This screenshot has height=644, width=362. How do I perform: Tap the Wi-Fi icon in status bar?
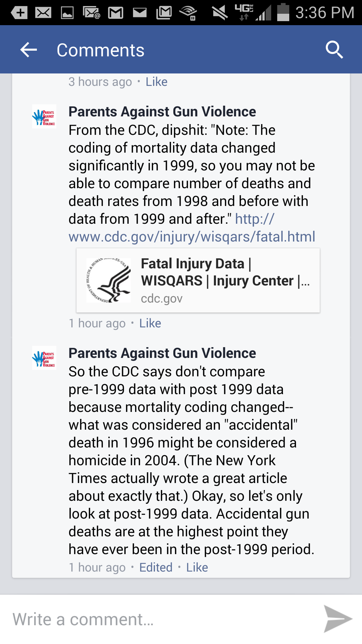188,13
